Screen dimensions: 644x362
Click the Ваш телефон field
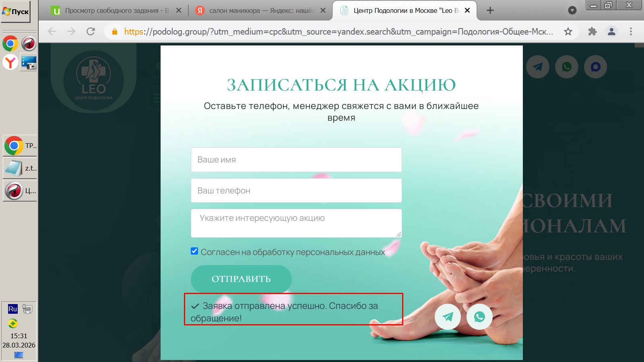[x=296, y=191]
